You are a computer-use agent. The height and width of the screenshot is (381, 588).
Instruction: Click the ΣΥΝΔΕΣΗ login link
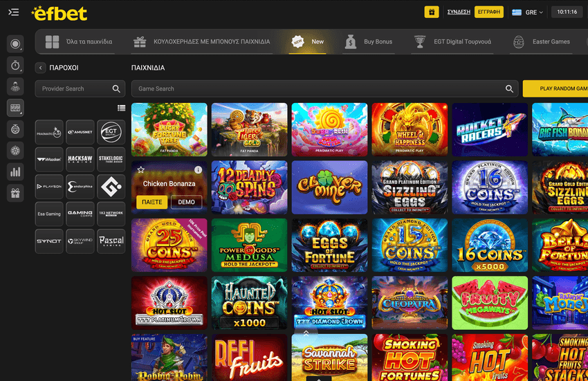coord(459,12)
